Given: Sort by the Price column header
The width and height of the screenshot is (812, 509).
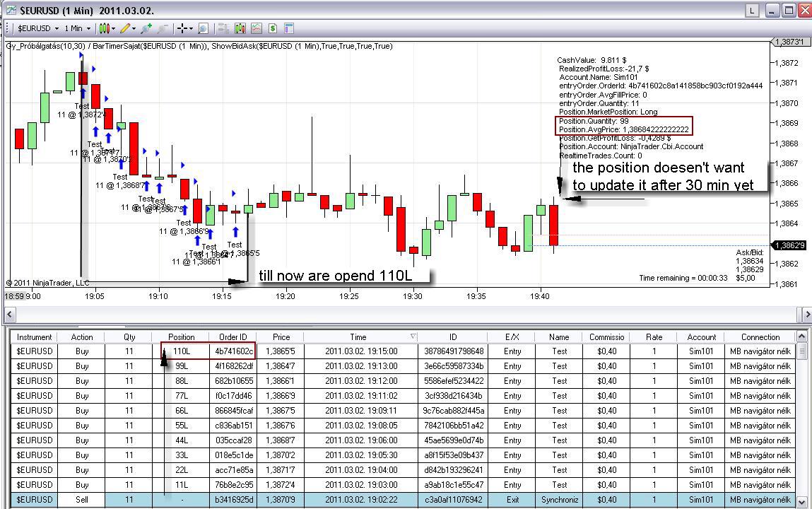Looking at the screenshot, I should (281, 337).
